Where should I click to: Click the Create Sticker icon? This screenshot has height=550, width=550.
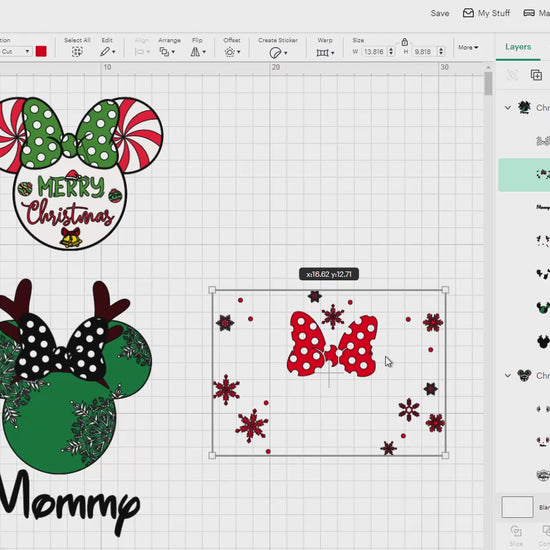275,53
